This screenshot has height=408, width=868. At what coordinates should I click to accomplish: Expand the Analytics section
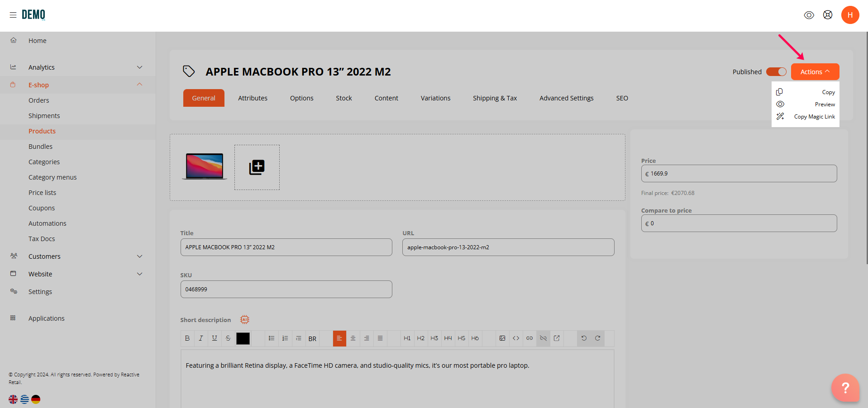[x=78, y=67]
